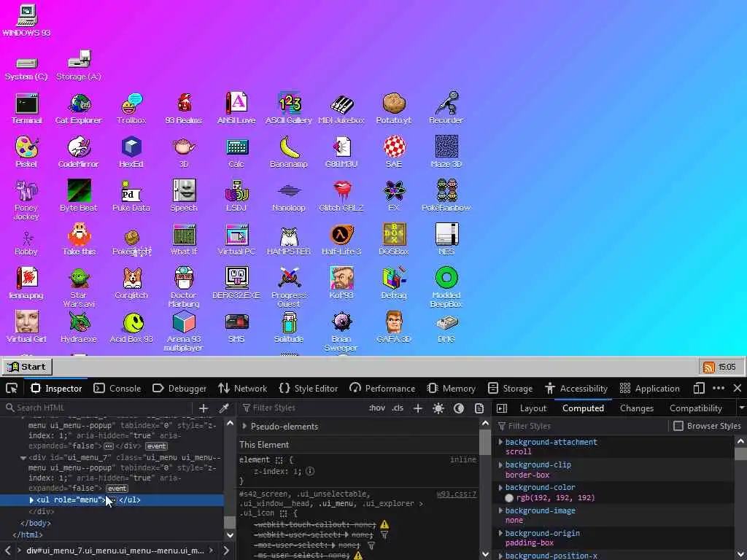Screen dimensions: 747x560
Task: Switch to the Console tab
Action: coord(117,389)
